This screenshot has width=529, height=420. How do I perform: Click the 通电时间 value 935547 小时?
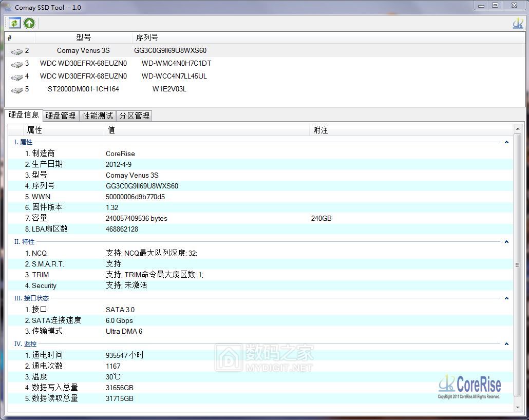125,355
